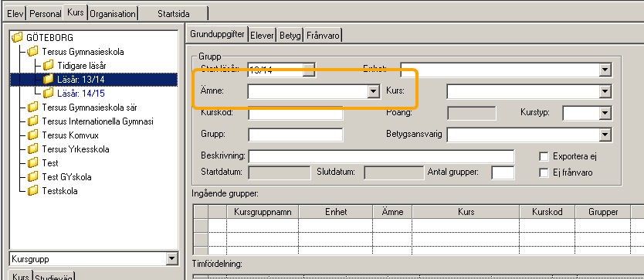Select Läsår: 14/15 node

(81, 94)
